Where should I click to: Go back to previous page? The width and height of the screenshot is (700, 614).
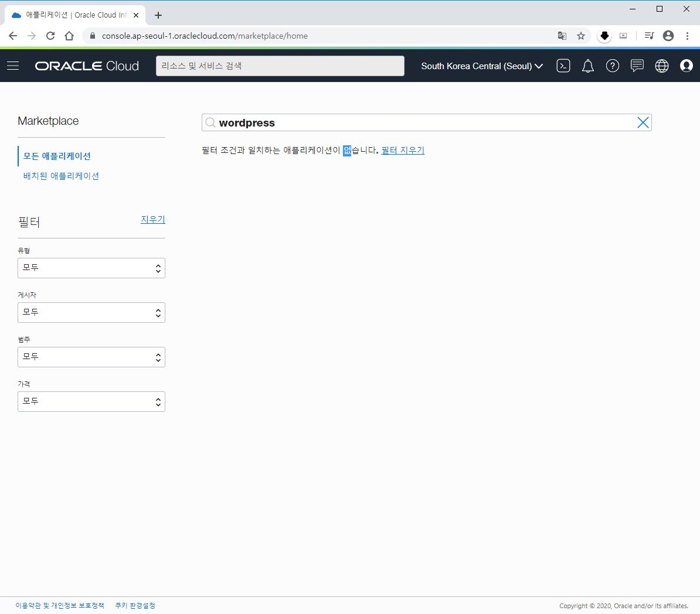[x=13, y=36]
